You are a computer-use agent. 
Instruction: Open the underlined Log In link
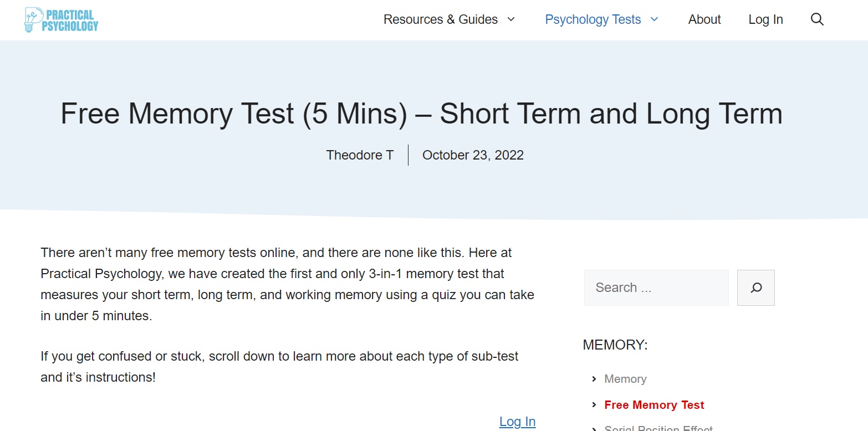[517, 422]
